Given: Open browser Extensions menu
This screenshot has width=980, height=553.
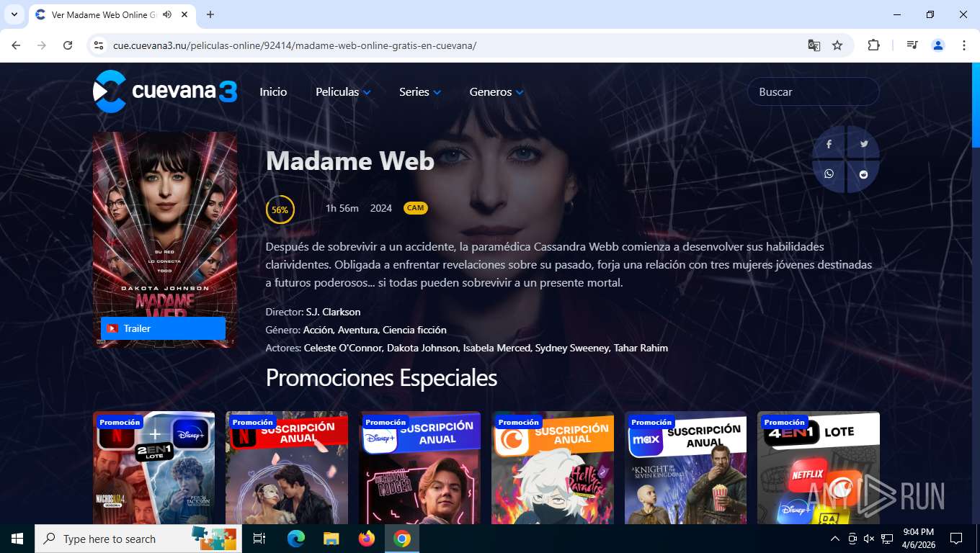Looking at the screenshot, I should coord(873,45).
